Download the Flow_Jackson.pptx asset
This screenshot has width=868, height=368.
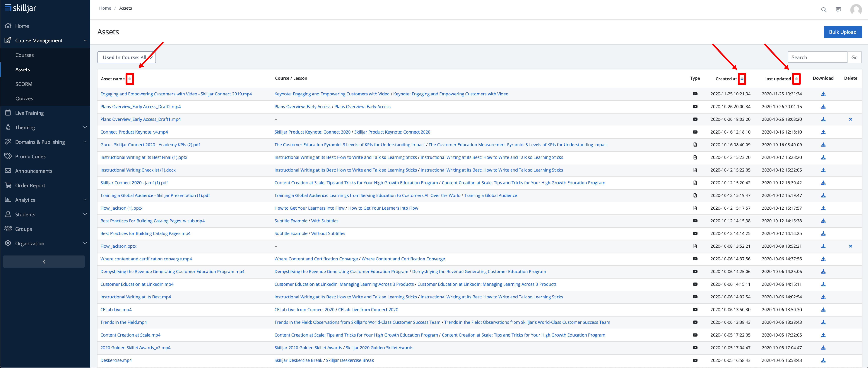tap(823, 246)
